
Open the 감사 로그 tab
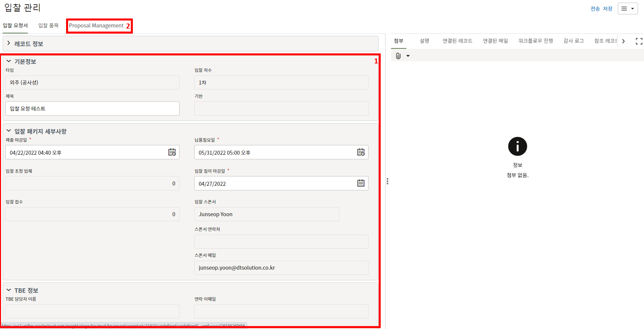click(x=573, y=41)
